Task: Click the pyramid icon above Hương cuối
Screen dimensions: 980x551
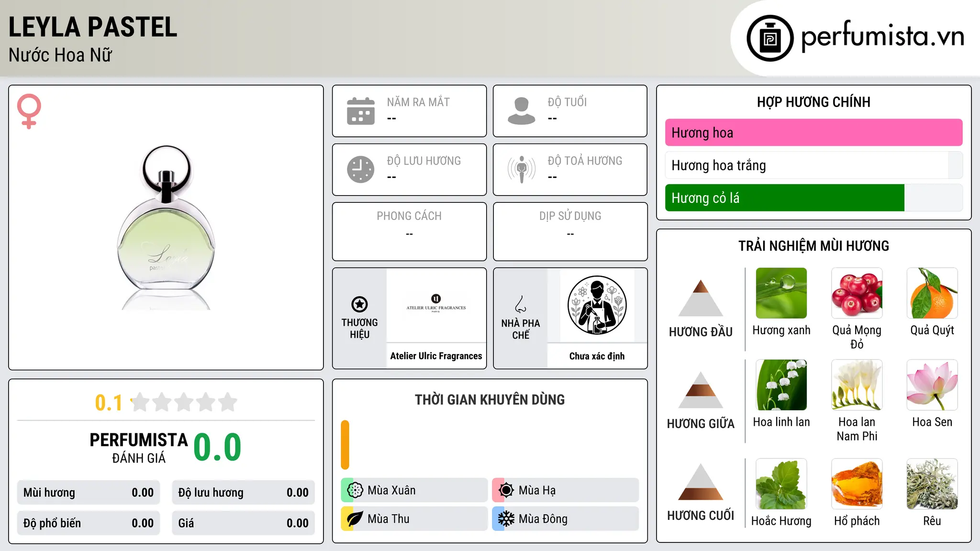Action: point(701,482)
